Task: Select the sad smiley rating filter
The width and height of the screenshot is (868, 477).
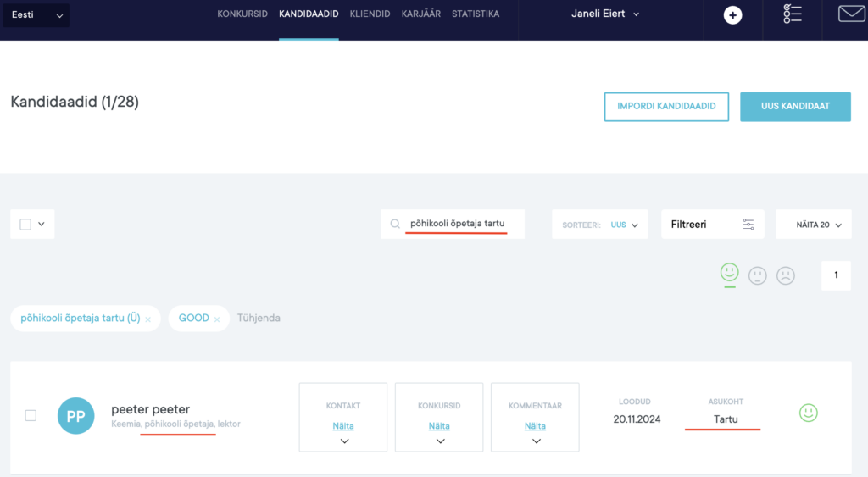Action: pyautogui.click(x=786, y=275)
